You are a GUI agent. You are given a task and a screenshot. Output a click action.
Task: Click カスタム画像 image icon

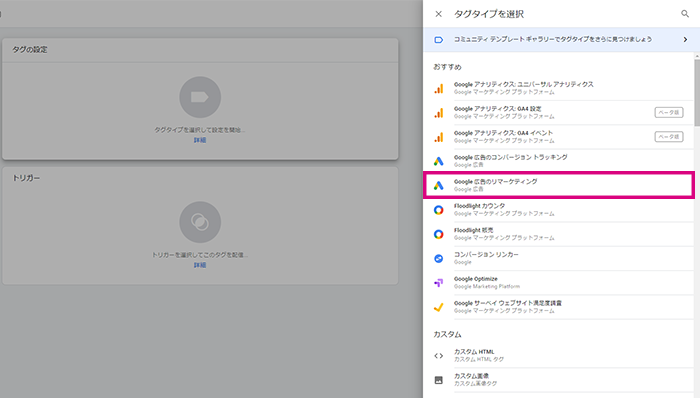point(439,380)
